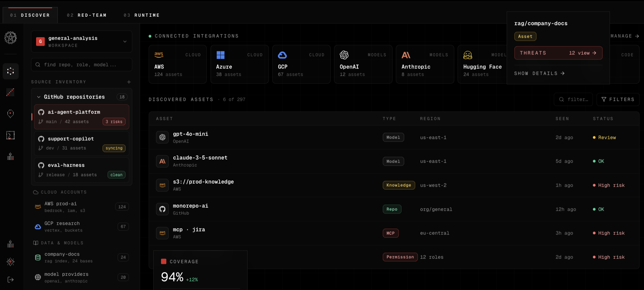This screenshot has width=644, height=290.
Task: Click the 124 count badge for AWS prod-ai
Action: click(x=122, y=207)
